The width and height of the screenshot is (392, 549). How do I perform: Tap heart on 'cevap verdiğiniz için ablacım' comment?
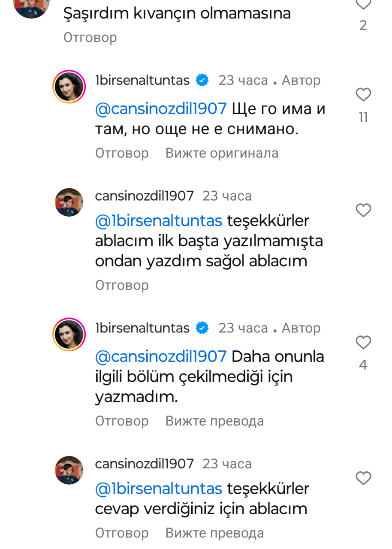(x=363, y=478)
